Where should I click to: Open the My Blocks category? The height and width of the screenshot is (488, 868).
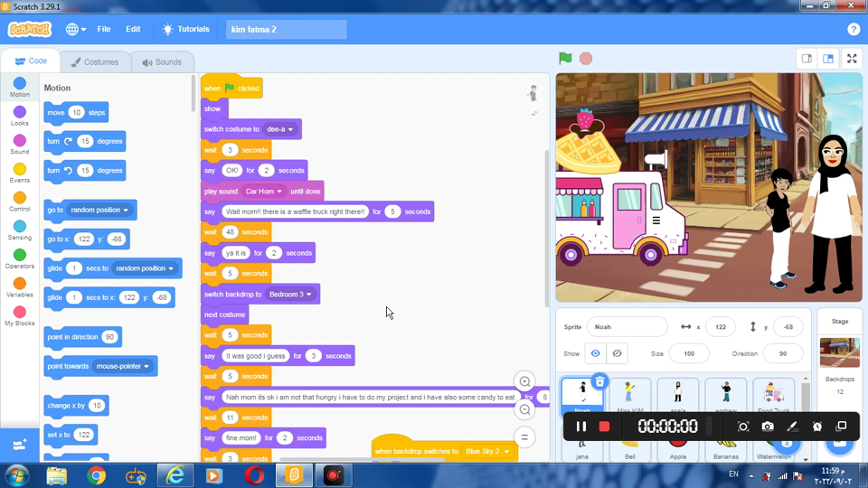click(19, 316)
